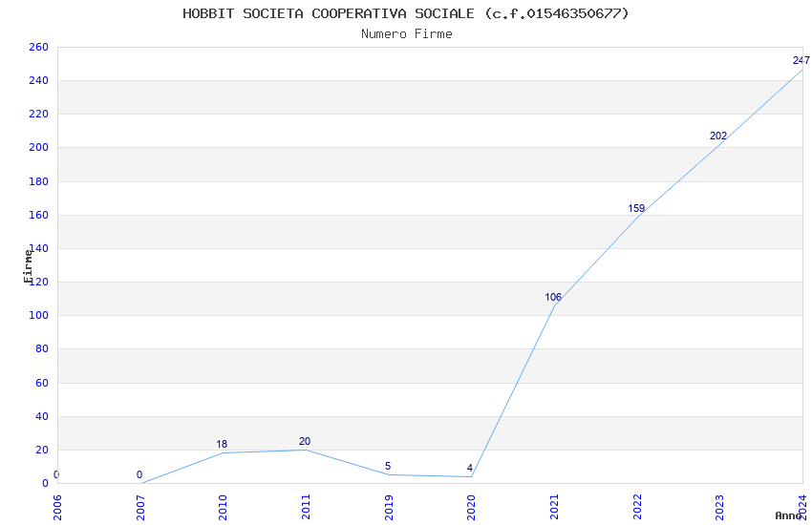Viewport: 812px width, 525px height.
Task: Select data point labeled 106
Action: [x=553, y=297]
